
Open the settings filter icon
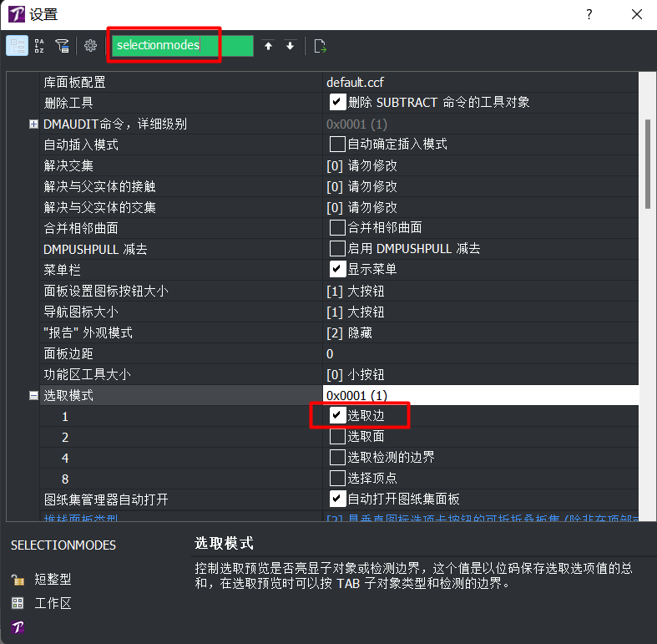click(x=63, y=46)
